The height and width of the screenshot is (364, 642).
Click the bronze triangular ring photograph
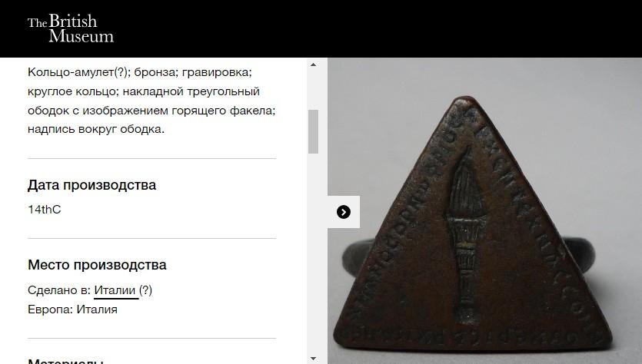(x=485, y=211)
